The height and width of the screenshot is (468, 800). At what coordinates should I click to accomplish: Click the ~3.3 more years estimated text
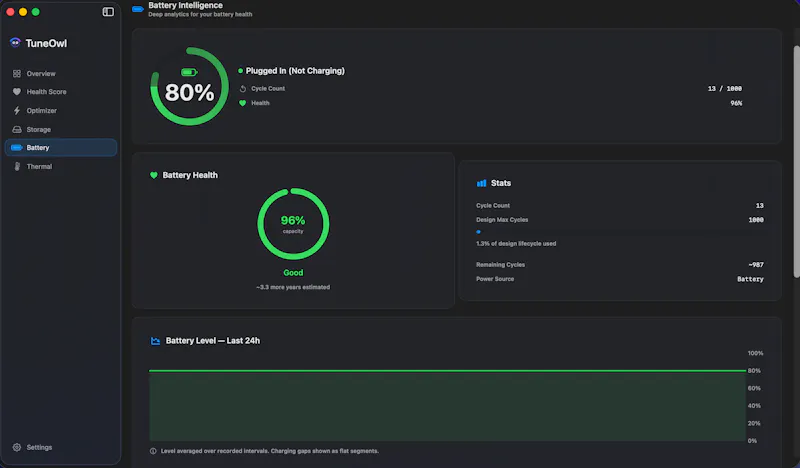tap(293, 287)
